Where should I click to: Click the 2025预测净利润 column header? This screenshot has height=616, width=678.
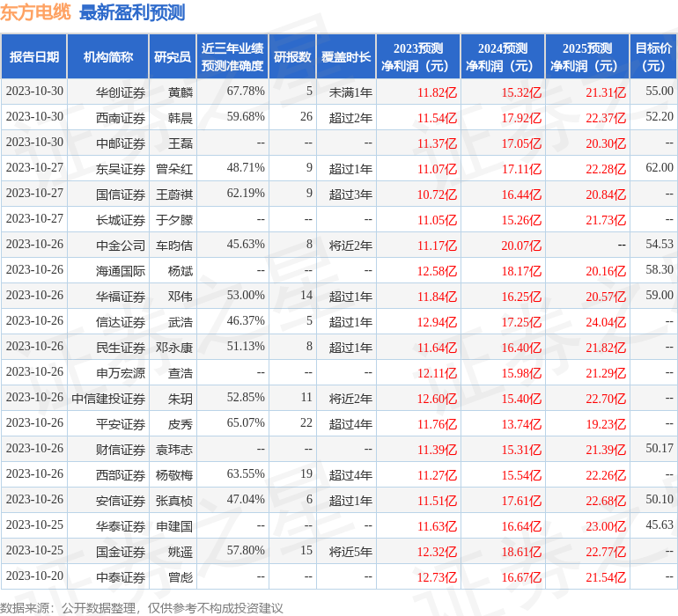point(587,56)
